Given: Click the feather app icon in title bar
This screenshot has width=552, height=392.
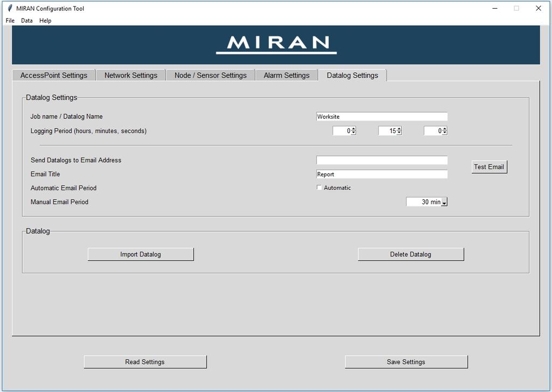Looking at the screenshot, I should 10,8.
